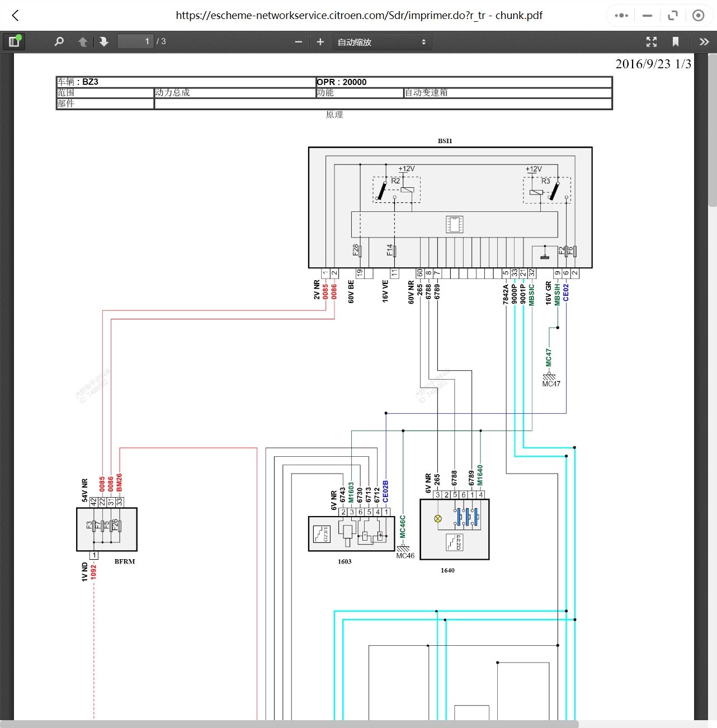Click the chunk.pdf URL title text
717x728 pixels.
pyautogui.click(x=359, y=16)
